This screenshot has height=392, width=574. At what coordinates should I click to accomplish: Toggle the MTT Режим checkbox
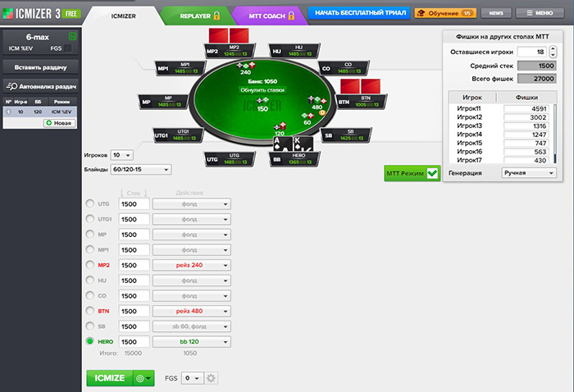[x=432, y=173]
